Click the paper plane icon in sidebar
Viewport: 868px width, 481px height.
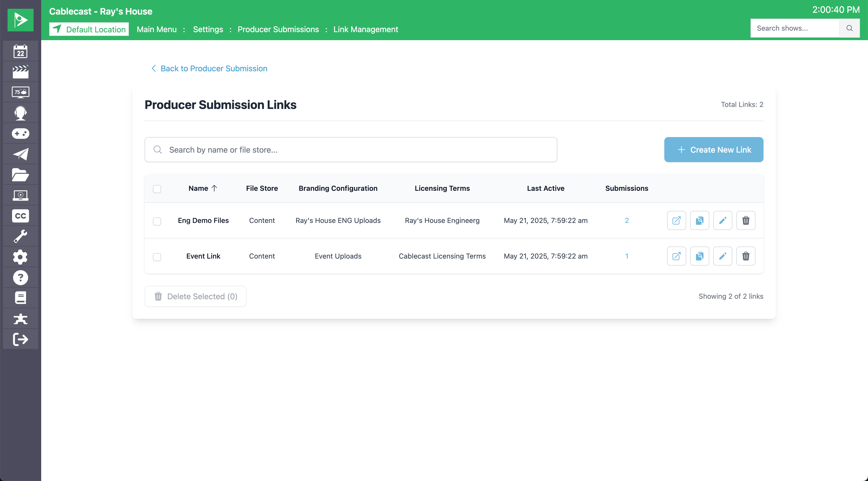pos(20,154)
